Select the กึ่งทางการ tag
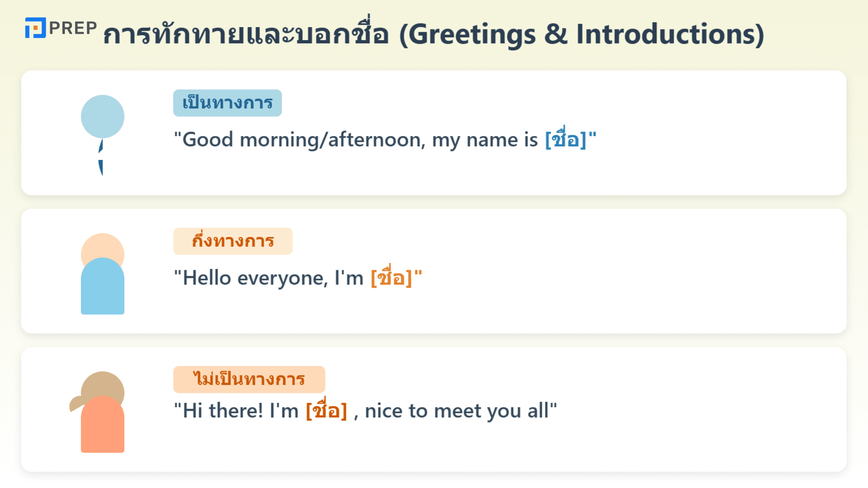Screen dimensions: 868x488 (233, 241)
